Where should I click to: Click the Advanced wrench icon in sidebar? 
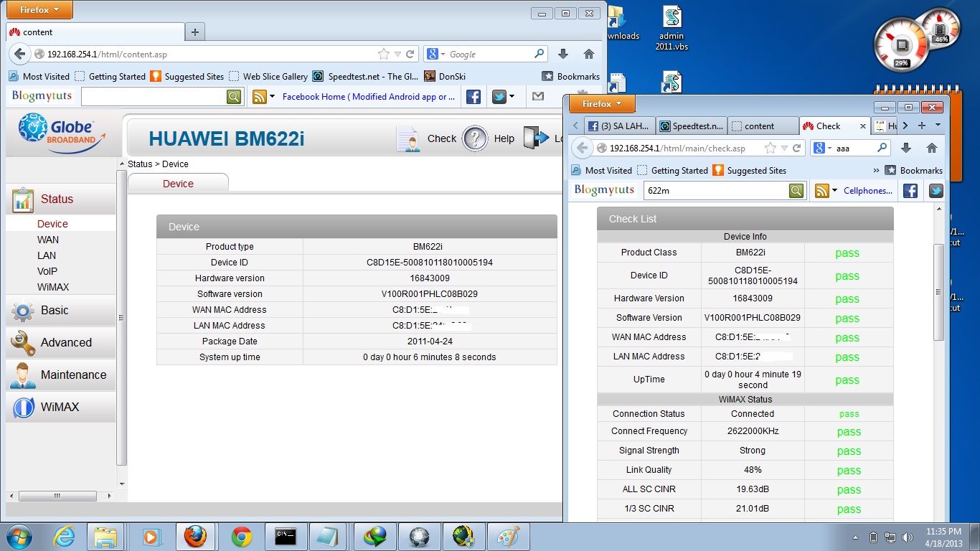(23, 343)
